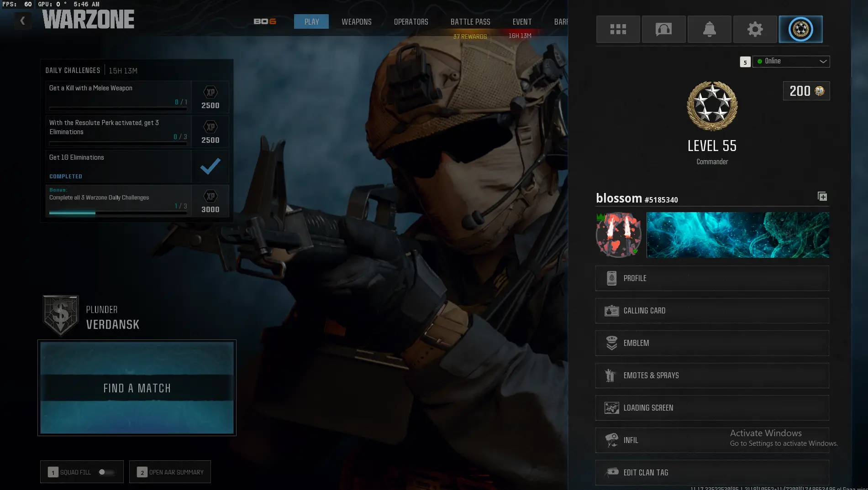Click the 37 Rewards label under Battle Pass
Screen dimensions: 868x490
pos(470,36)
